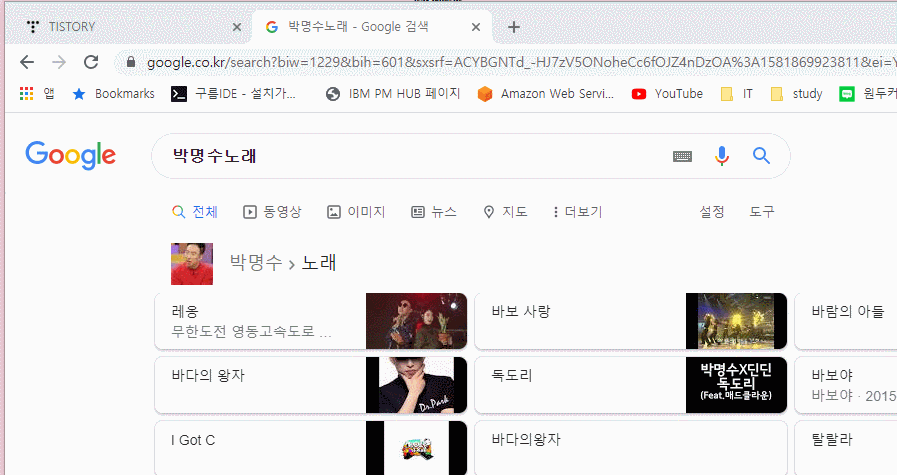This screenshot has width=897, height=475.
Task: Open the IBM PM HUB 페이지 bookmark
Action: tap(393, 94)
